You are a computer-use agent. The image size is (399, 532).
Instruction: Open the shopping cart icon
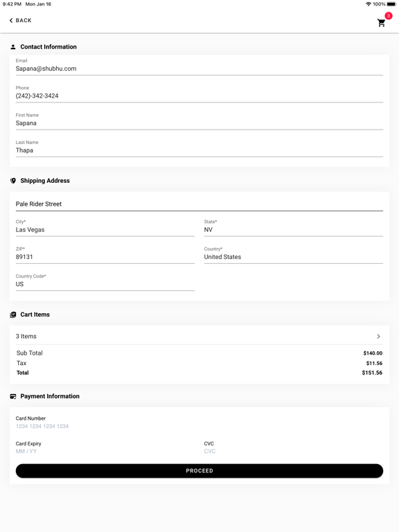(x=382, y=23)
